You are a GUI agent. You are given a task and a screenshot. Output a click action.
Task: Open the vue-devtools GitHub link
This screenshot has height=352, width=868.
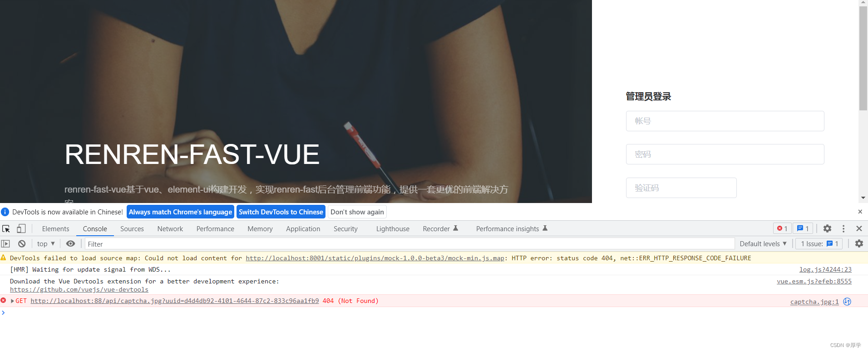pyautogui.click(x=79, y=289)
